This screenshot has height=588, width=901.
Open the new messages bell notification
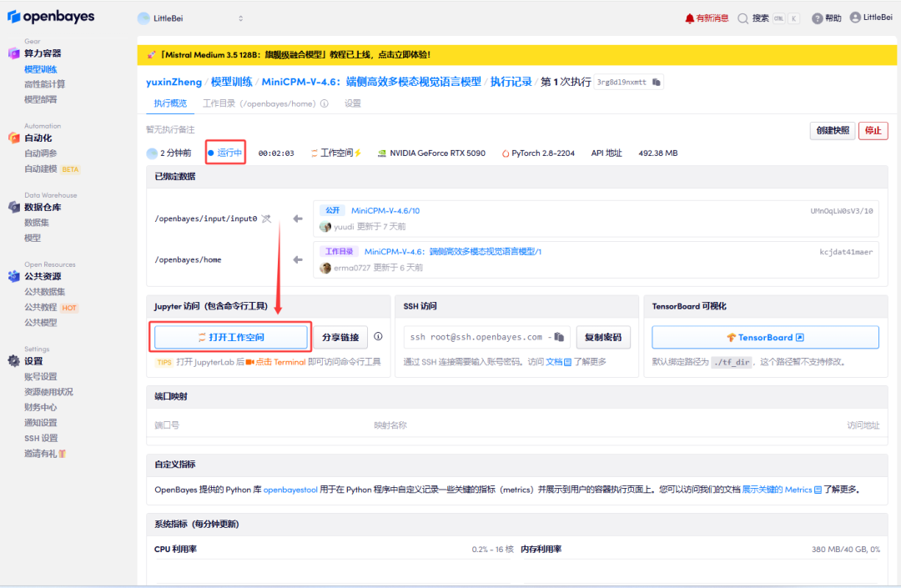707,18
